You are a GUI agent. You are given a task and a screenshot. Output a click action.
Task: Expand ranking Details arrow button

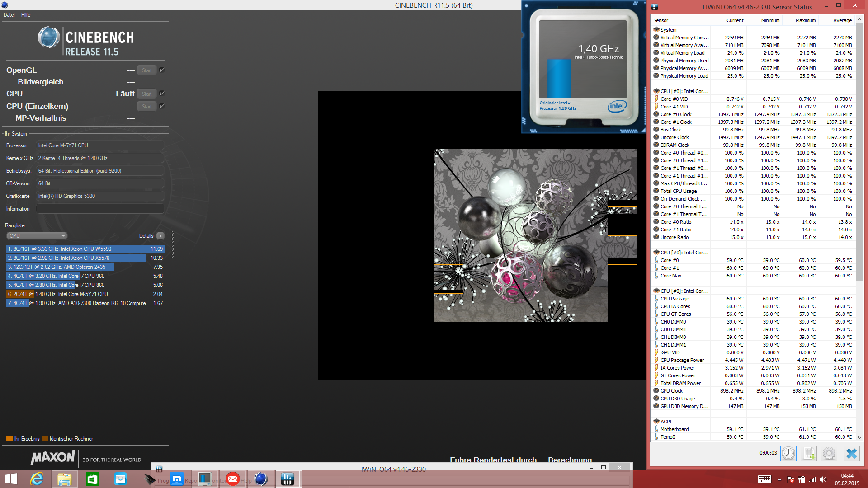(x=160, y=236)
